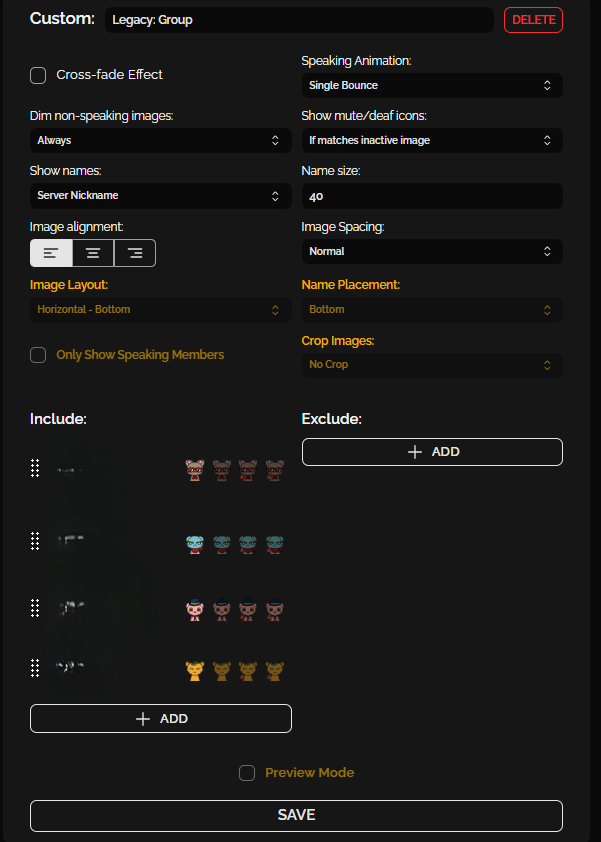Viewport: 601px width, 842px height.
Task: Click drag handle of fourth included member
Action: pos(35,668)
